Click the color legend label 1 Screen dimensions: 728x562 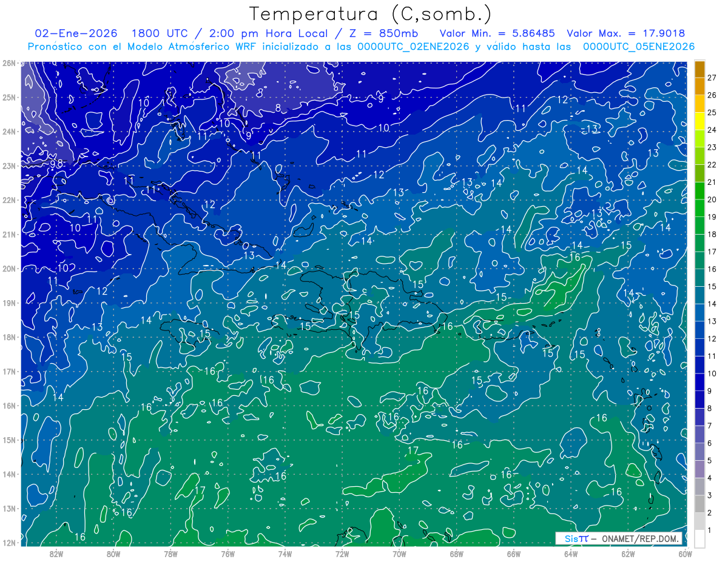tap(709, 530)
